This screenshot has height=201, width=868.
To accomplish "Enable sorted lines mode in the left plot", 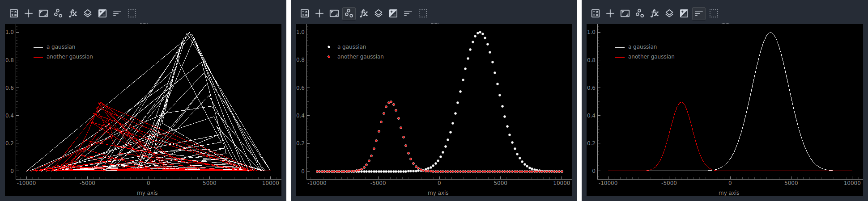I will pyautogui.click(x=117, y=13).
